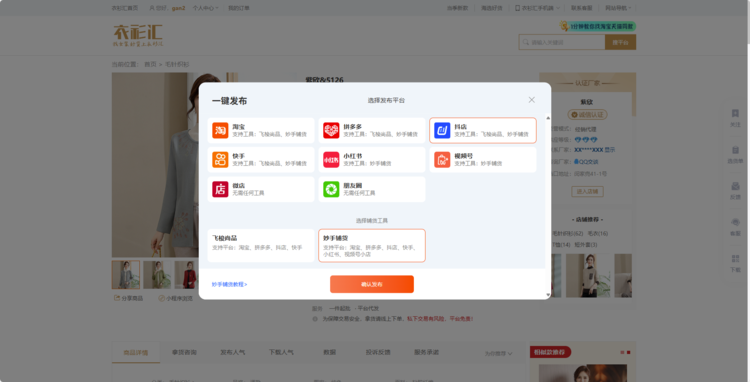Click the 小红书 platform label
This screenshot has height=382, width=750.
(353, 156)
